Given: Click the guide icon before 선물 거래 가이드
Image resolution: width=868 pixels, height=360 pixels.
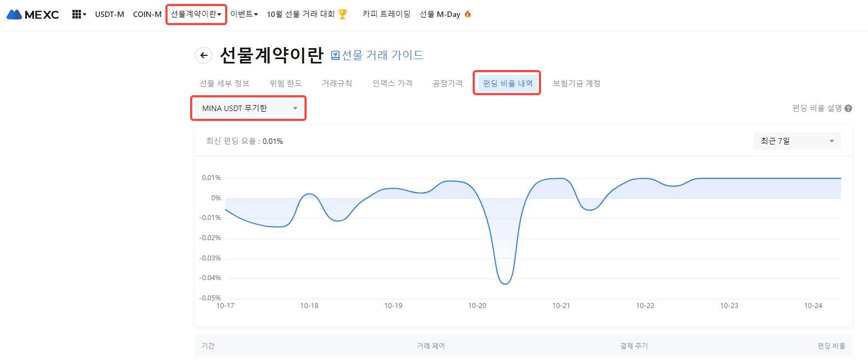Looking at the screenshot, I should (x=336, y=55).
